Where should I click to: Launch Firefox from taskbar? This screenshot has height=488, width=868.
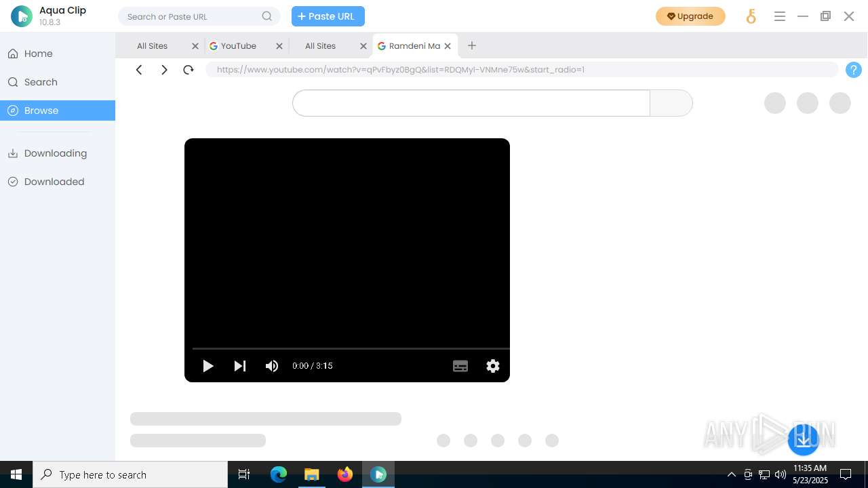(x=345, y=474)
